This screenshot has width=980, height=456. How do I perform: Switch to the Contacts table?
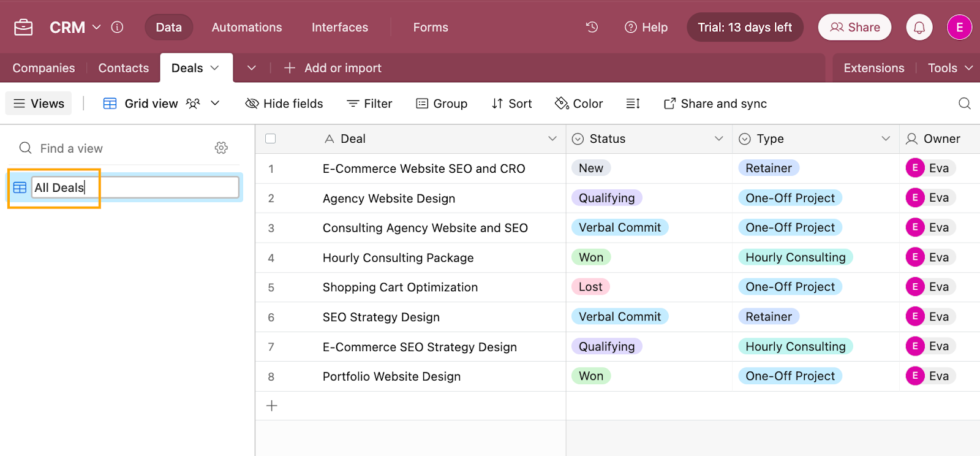point(124,68)
